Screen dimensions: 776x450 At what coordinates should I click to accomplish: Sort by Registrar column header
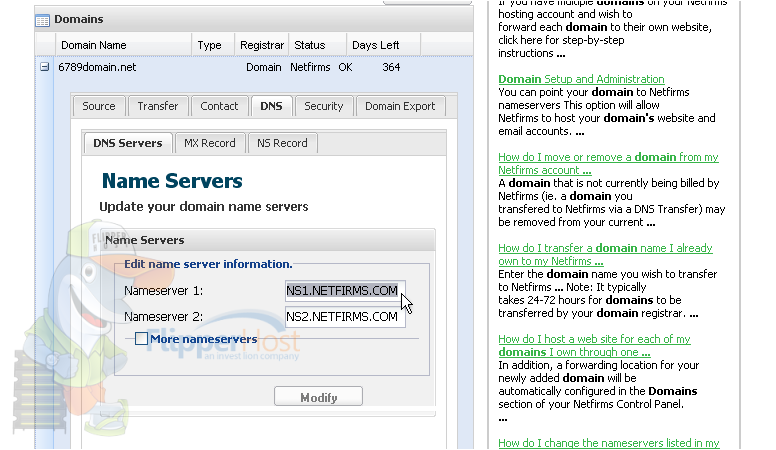click(262, 45)
